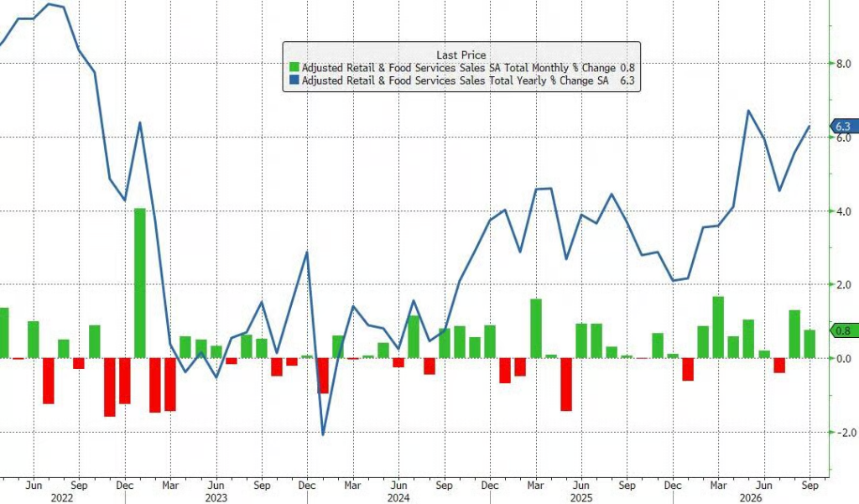Select the 2025 year label on time axis

click(x=581, y=497)
